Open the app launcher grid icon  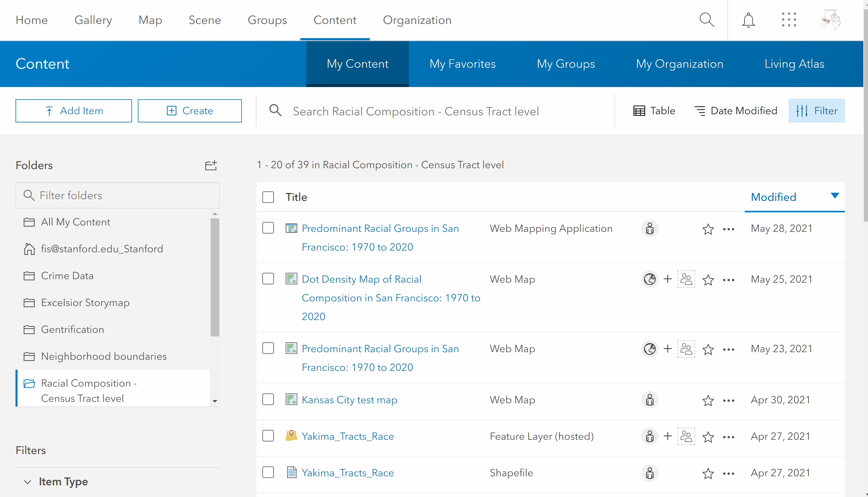pos(789,20)
